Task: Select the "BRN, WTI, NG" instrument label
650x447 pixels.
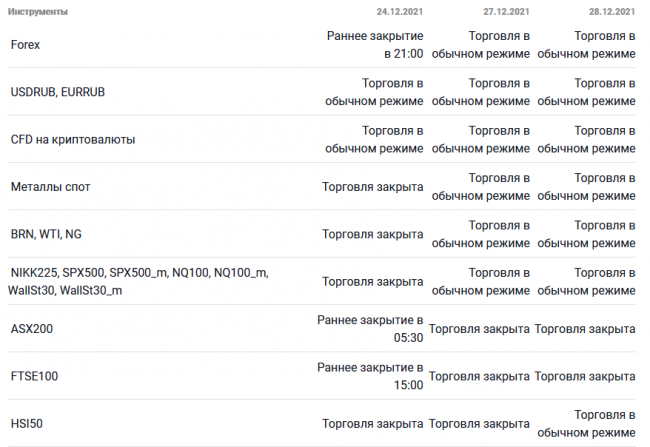Action: [x=46, y=234]
